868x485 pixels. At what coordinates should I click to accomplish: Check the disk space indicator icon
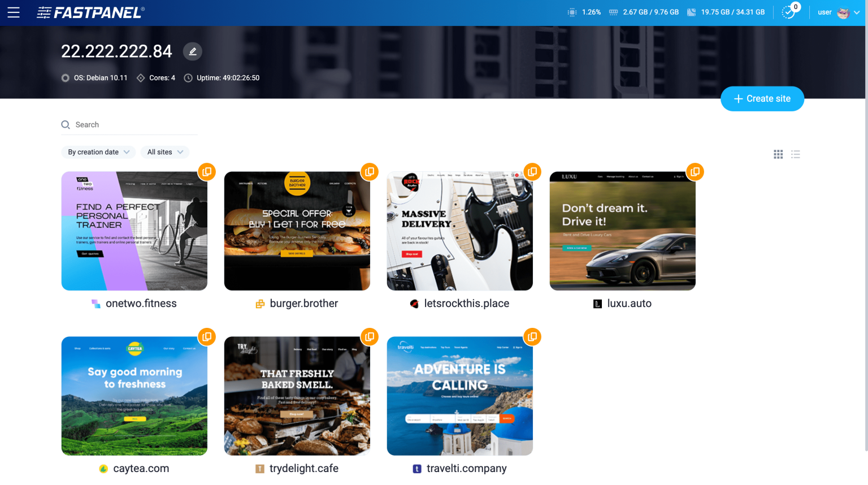pos(691,11)
